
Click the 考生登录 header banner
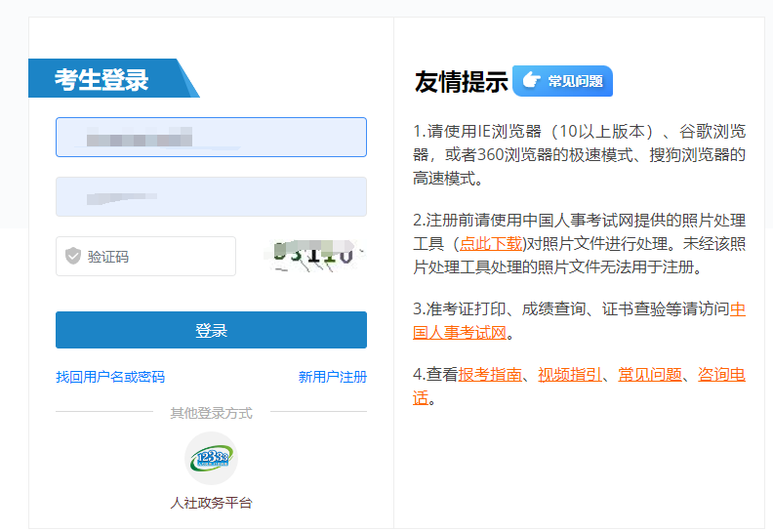(x=113, y=78)
